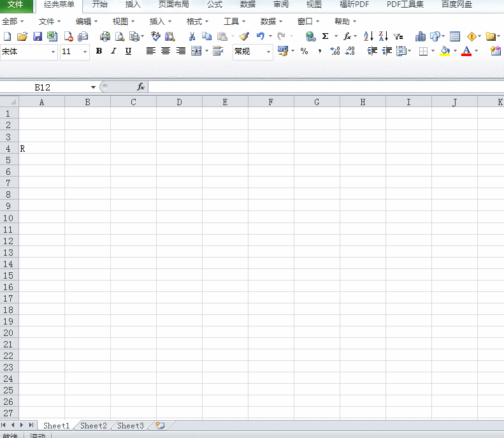Click the Select All corner button
504x438 pixels.
pyautogui.click(x=10, y=102)
